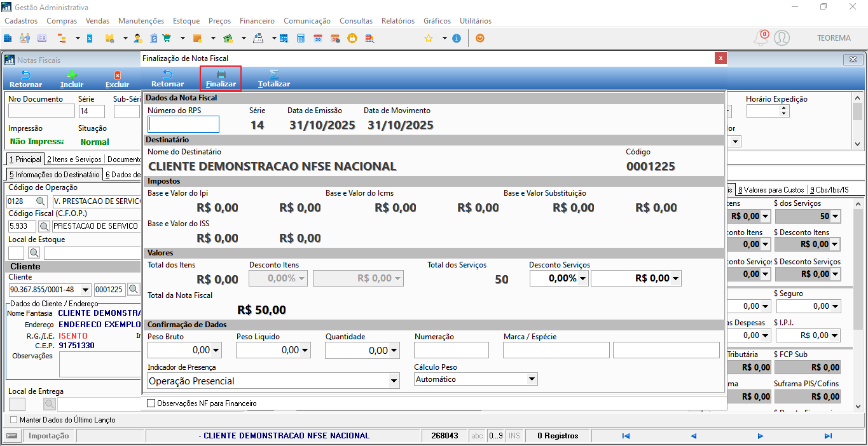This screenshot has width=868, height=446.
Task: Open the Peso Liquido dropdown
Action: pyautogui.click(x=305, y=350)
